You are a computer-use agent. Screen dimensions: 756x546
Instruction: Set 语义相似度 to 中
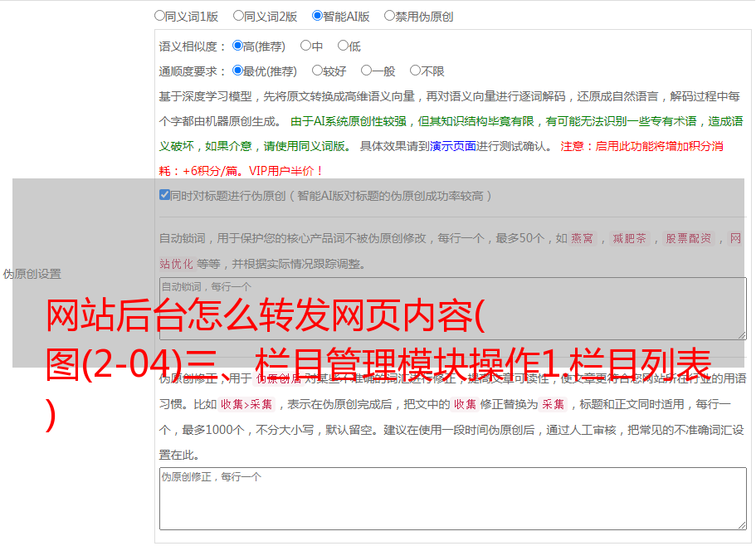pos(305,46)
